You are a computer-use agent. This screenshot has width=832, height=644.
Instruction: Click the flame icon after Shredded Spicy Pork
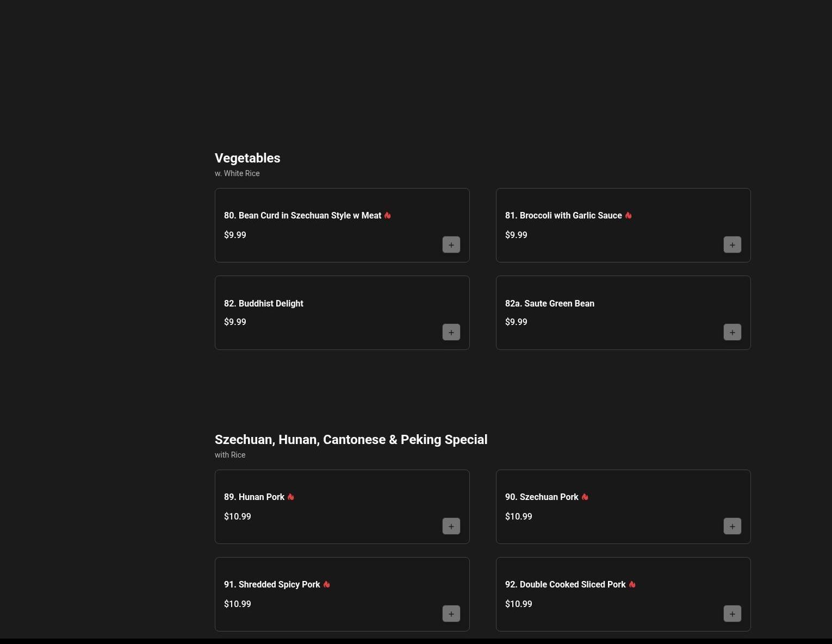[327, 584]
